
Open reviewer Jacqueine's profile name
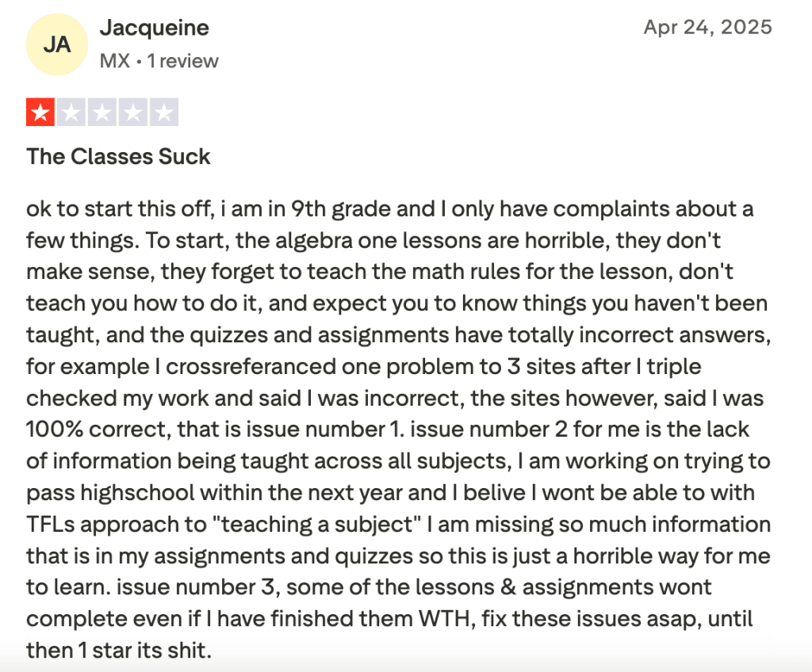(x=155, y=28)
